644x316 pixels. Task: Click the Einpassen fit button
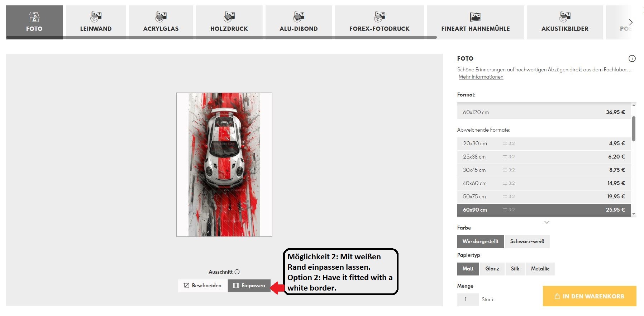pos(249,286)
